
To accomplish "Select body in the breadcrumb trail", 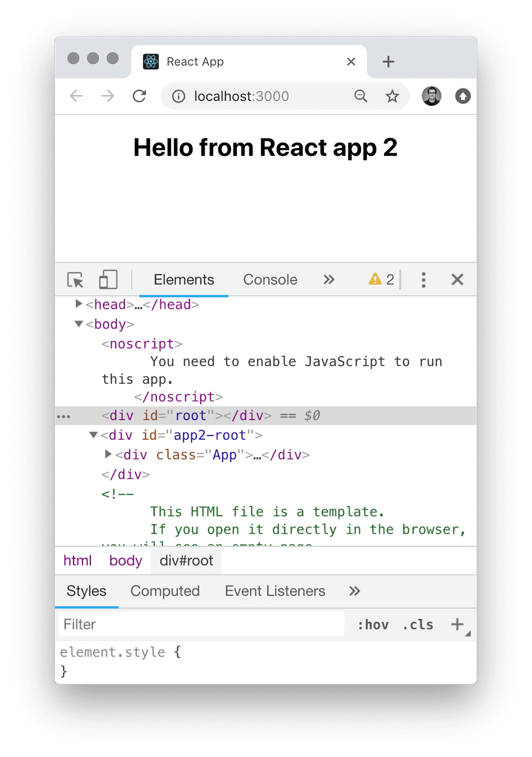I will click(x=125, y=561).
